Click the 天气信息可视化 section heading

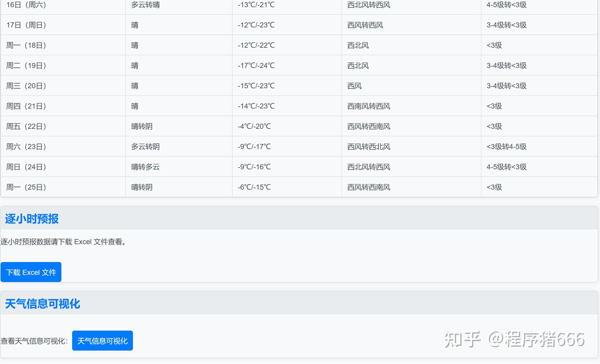pyautogui.click(x=43, y=304)
